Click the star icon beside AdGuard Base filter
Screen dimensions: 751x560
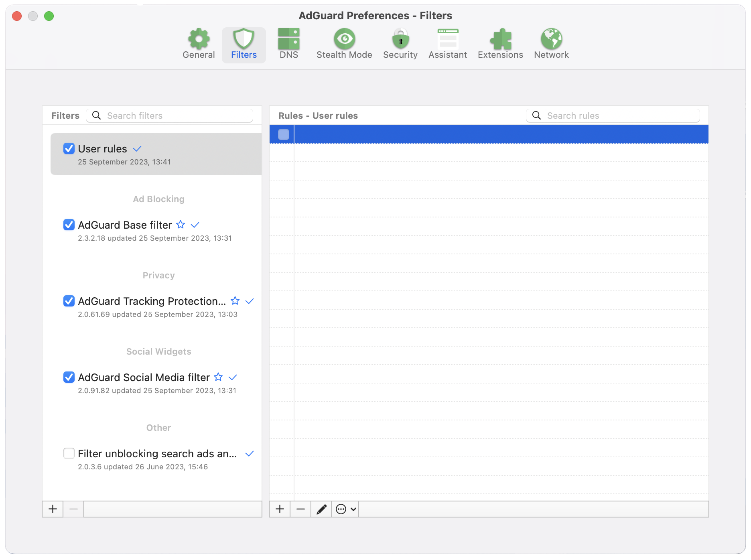pos(181,224)
